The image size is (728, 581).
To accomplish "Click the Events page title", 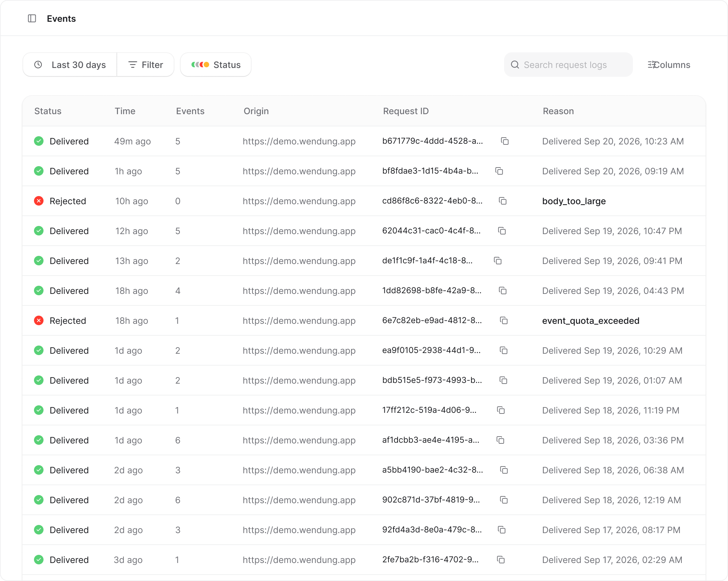I will click(61, 19).
